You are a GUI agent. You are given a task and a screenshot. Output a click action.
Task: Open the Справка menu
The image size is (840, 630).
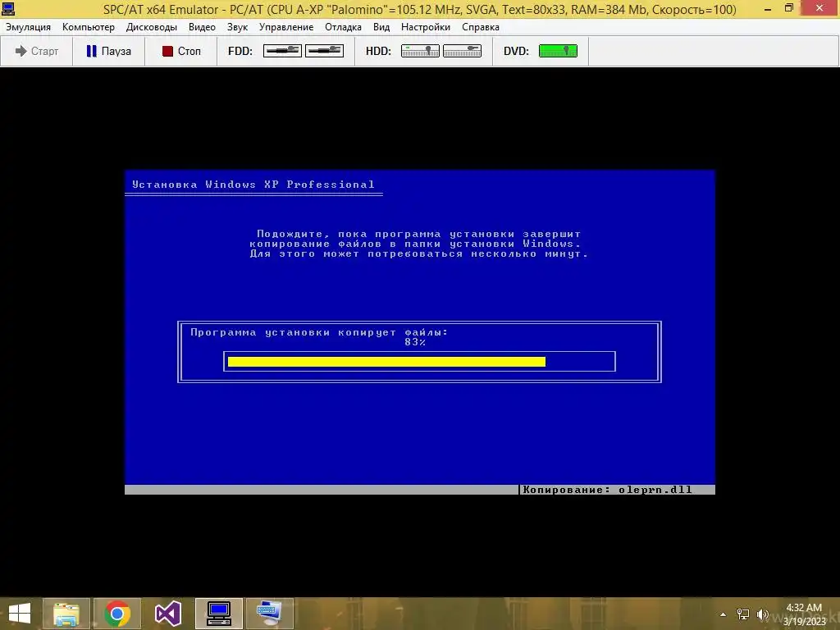point(481,27)
